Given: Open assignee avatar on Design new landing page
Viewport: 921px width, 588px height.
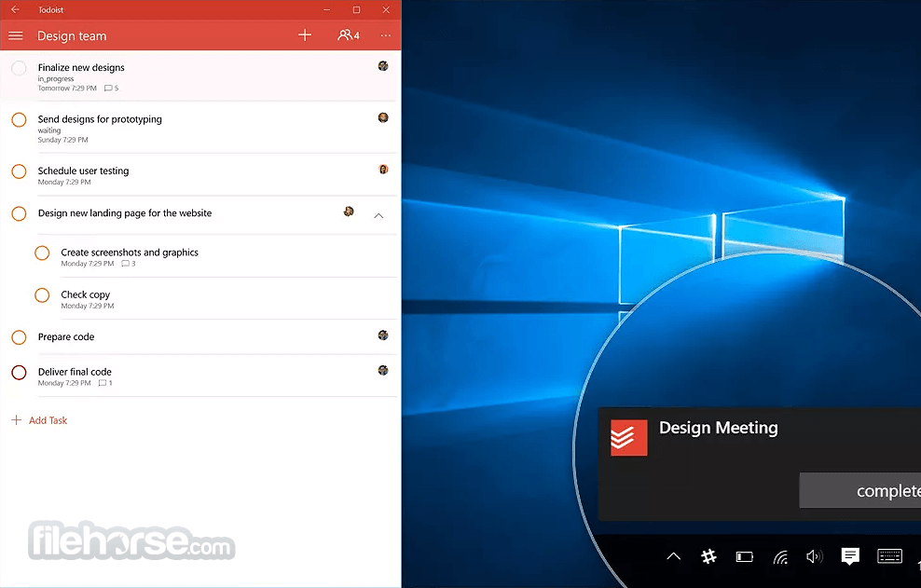Looking at the screenshot, I should (349, 211).
